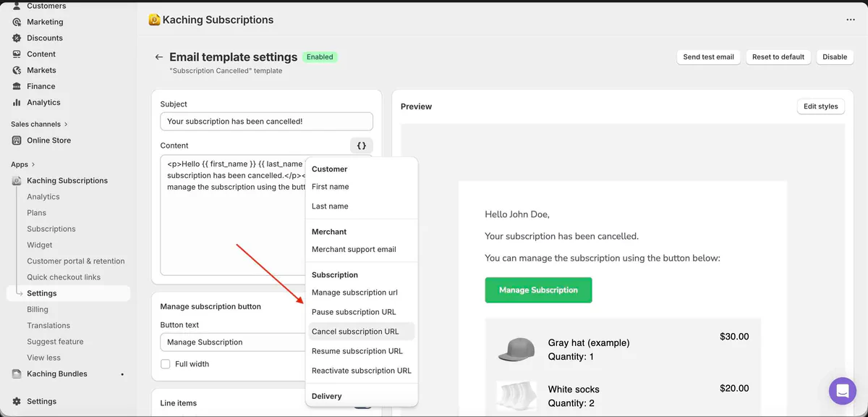This screenshot has width=868, height=417.
Task: Open Quick checkout links
Action: (x=64, y=277)
